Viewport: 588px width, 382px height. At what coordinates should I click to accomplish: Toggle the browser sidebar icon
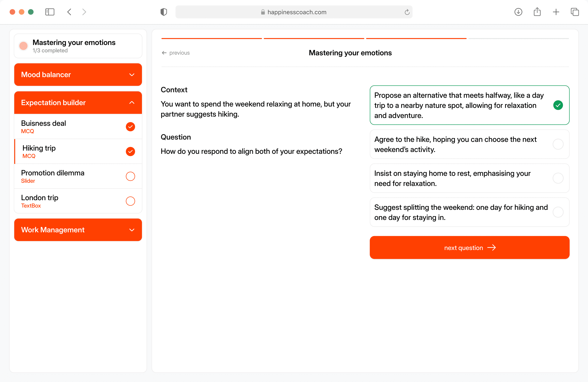pyautogui.click(x=50, y=12)
